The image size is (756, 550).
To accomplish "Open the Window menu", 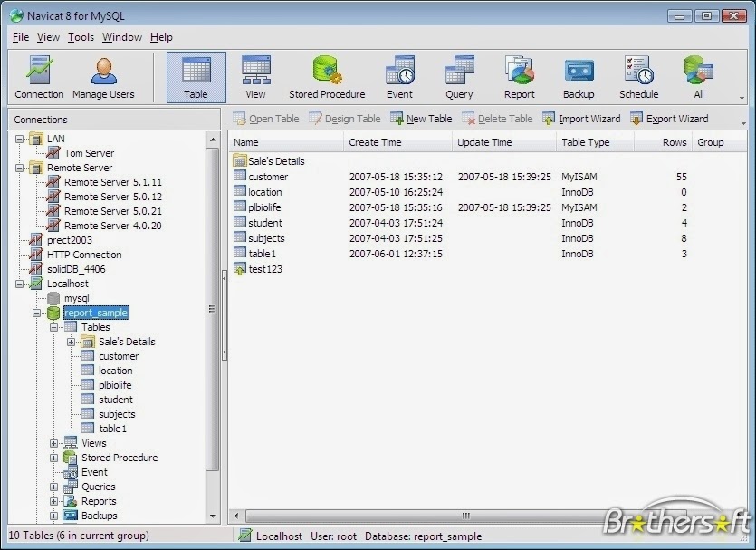I will click(121, 37).
